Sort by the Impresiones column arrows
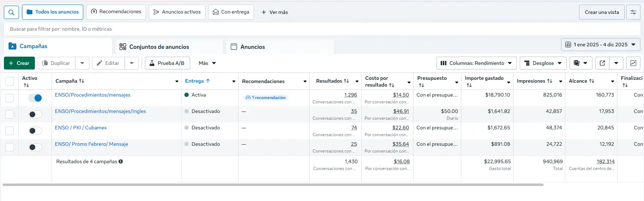This screenshot has width=644, height=201. pos(550,81)
